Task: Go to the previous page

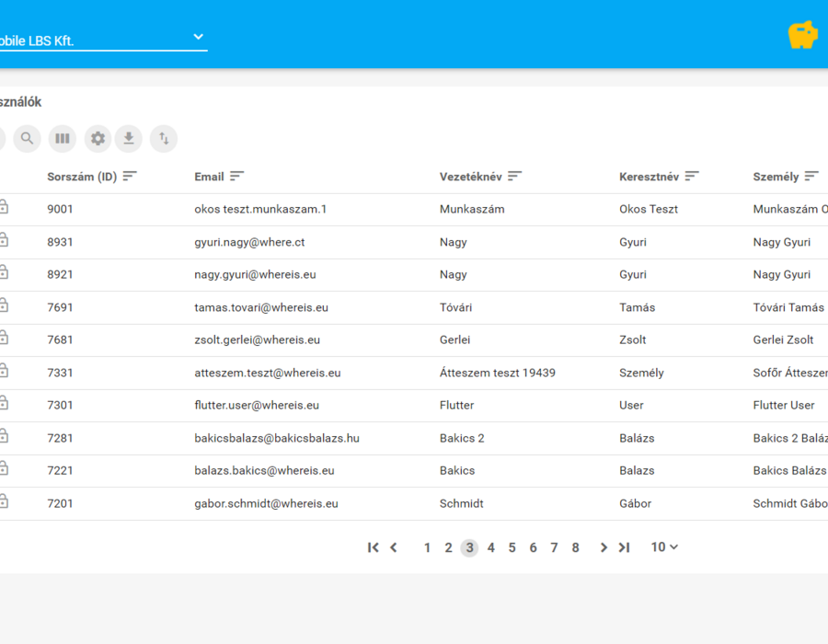Action: tap(394, 548)
